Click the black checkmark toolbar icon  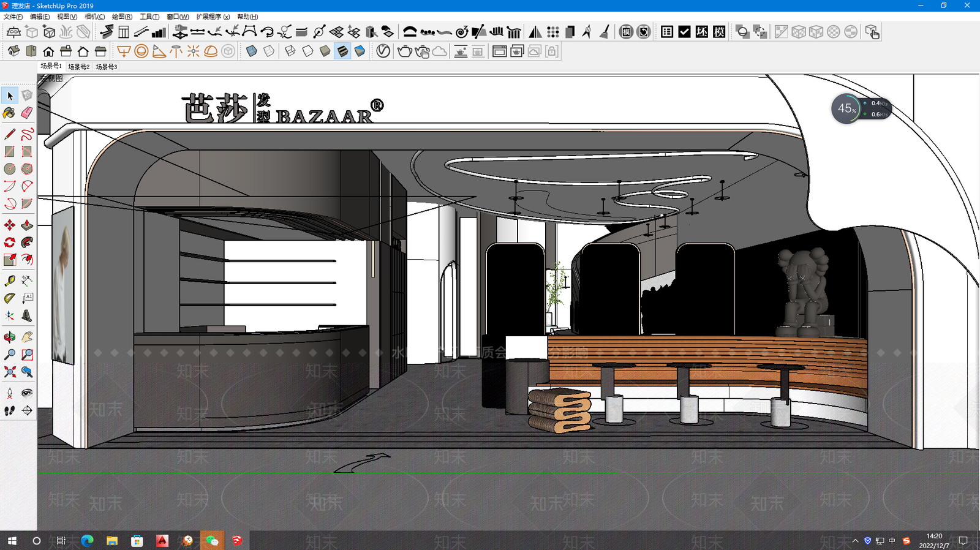coord(685,32)
